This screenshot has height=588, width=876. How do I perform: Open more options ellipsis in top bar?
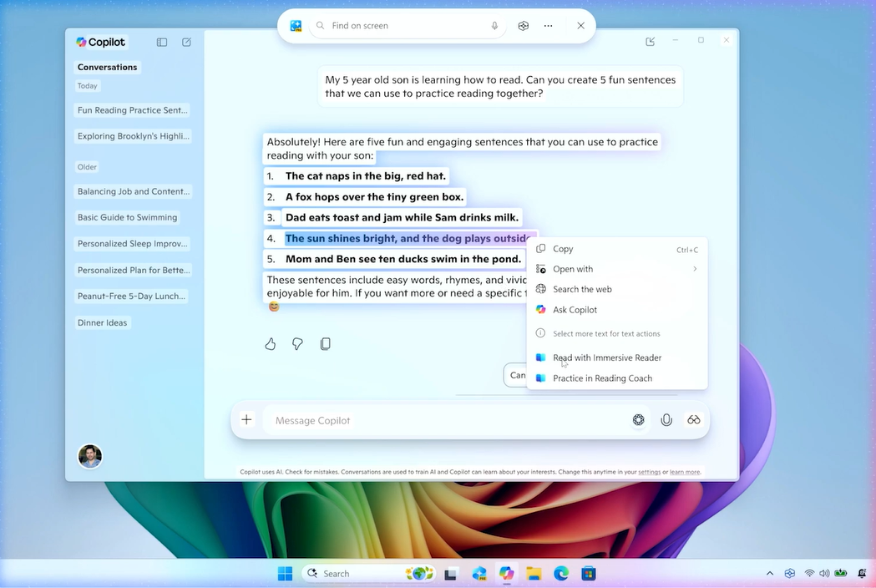(x=548, y=26)
